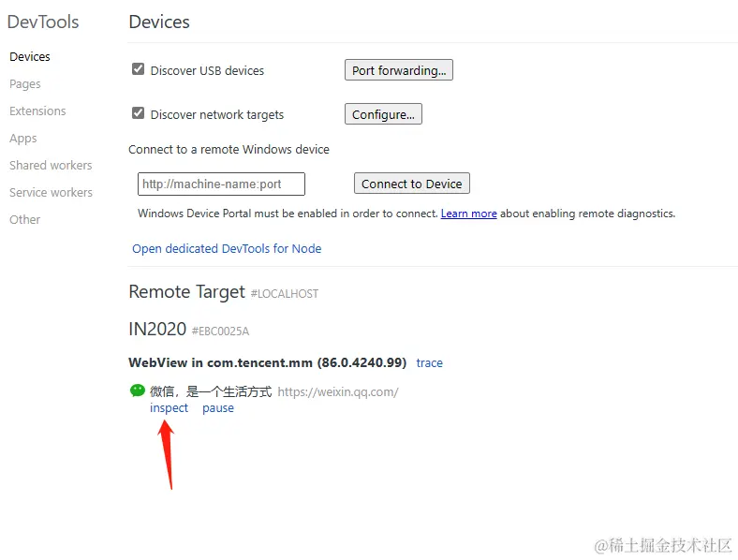Click the Connect to Device button
Viewport: 738px width, 560px height.
click(x=411, y=184)
